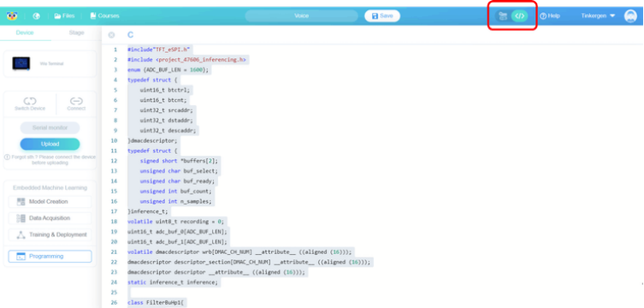Click the user avatar icon
The width and height of the screenshot is (644, 308).
[630, 16]
